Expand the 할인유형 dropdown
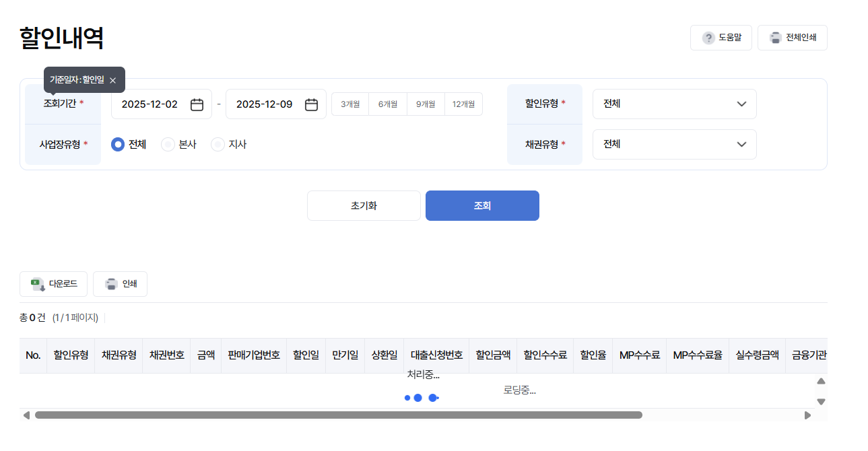 pos(674,104)
